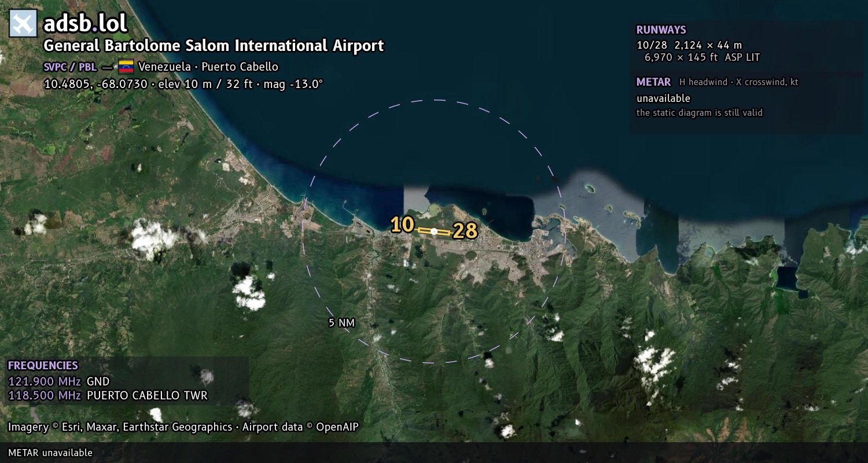Image resolution: width=868 pixels, height=463 pixels.
Task: Select the "121.900 MHz" frequency value
Action: click(45, 381)
